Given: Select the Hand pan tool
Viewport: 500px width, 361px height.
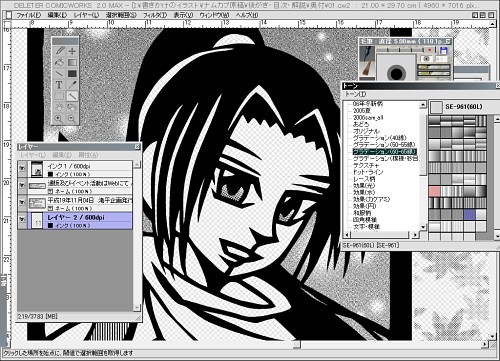Looking at the screenshot, I should click(59, 107).
